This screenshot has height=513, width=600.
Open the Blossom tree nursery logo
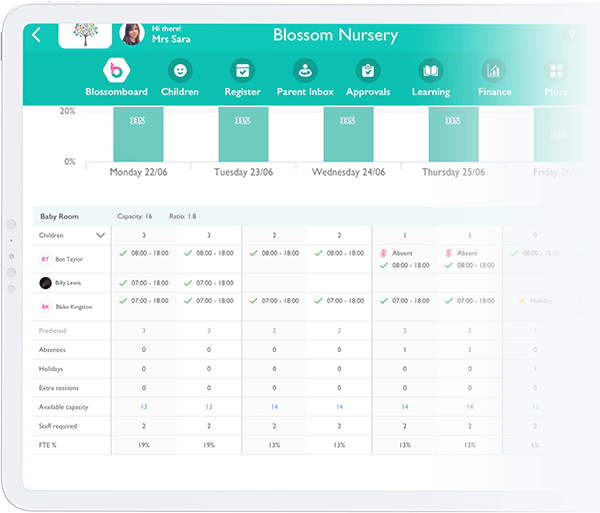pos(85,35)
